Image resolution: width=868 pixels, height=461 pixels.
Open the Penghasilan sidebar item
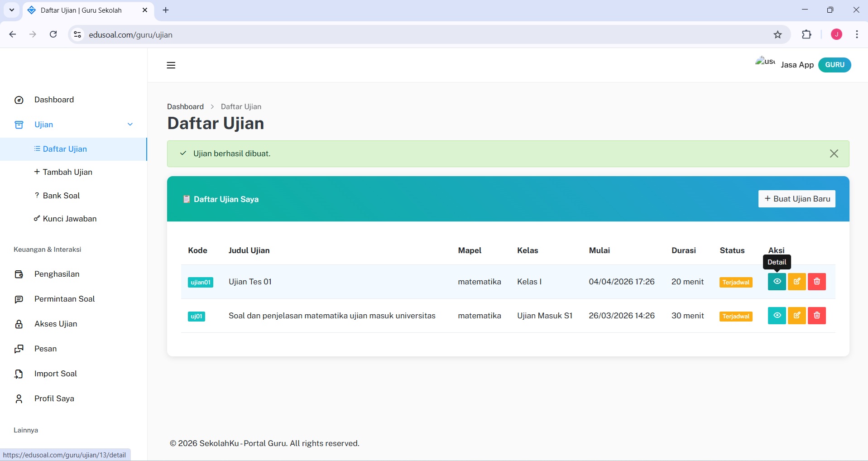click(57, 274)
